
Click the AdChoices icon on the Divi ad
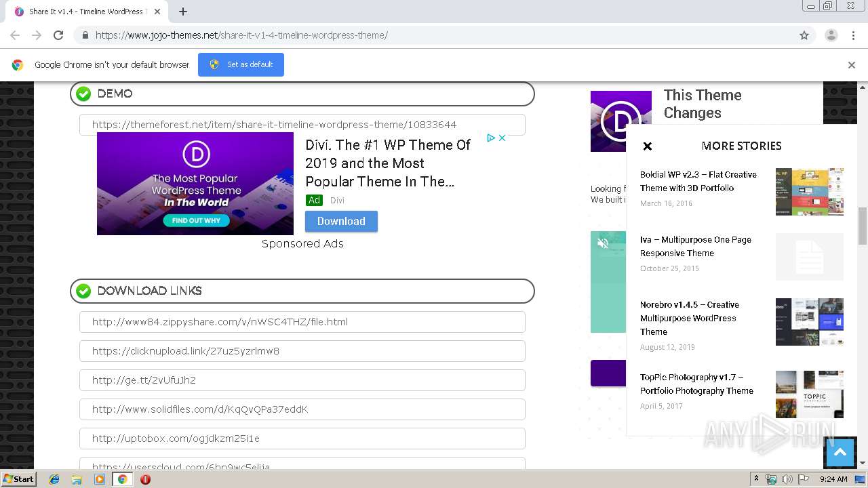491,138
